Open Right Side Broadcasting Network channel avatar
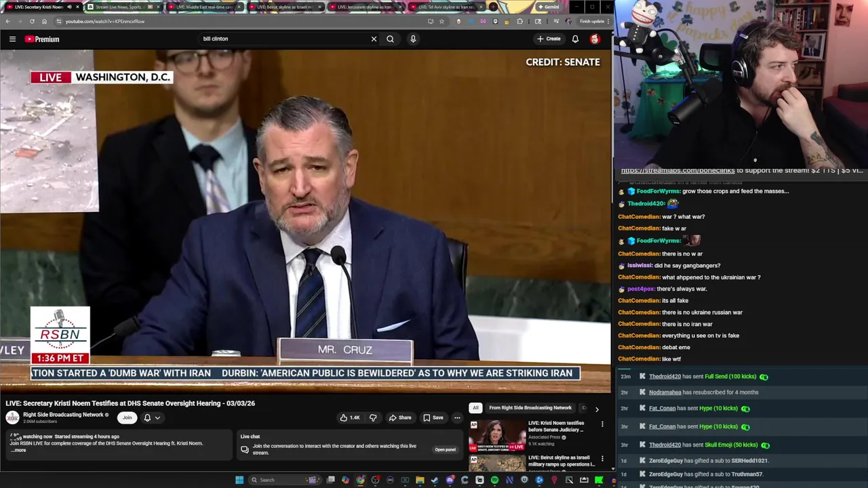 coord(12,418)
